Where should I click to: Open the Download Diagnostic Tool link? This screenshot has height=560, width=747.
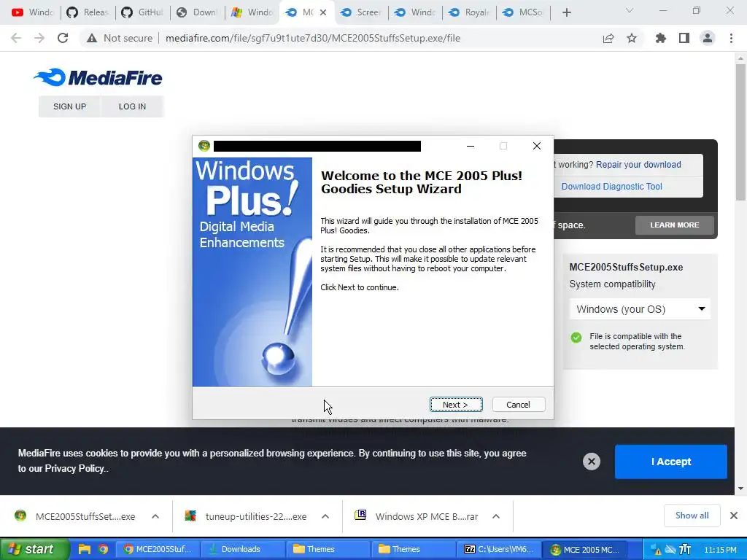coord(612,186)
